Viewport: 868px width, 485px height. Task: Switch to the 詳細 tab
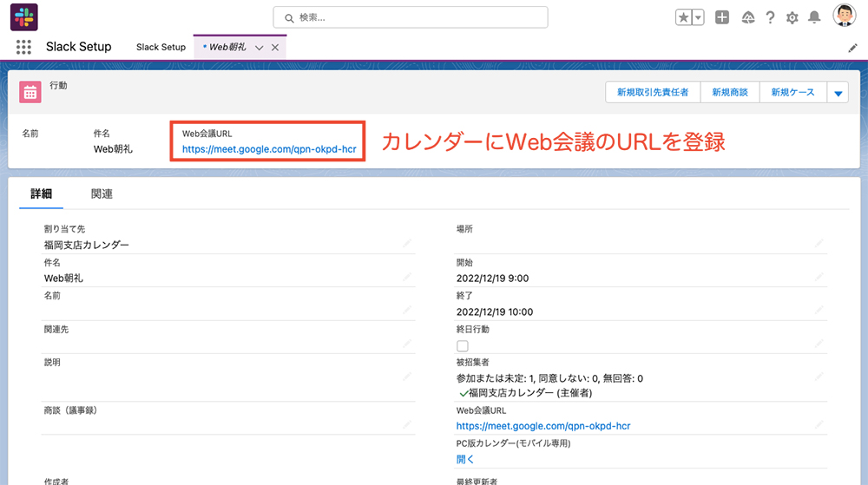click(x=41, y=193)
